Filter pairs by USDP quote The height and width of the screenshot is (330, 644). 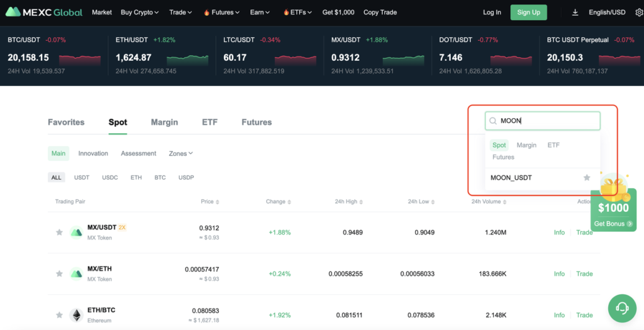186,178
